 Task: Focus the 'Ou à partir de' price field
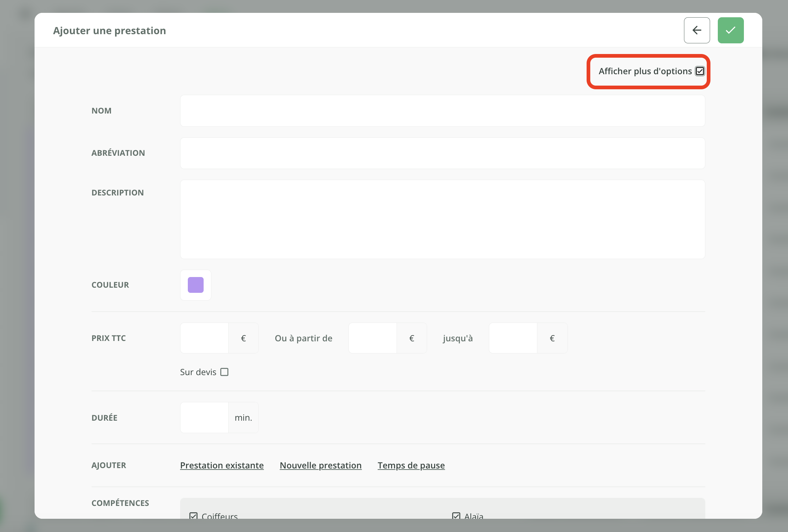pos(372,338)
